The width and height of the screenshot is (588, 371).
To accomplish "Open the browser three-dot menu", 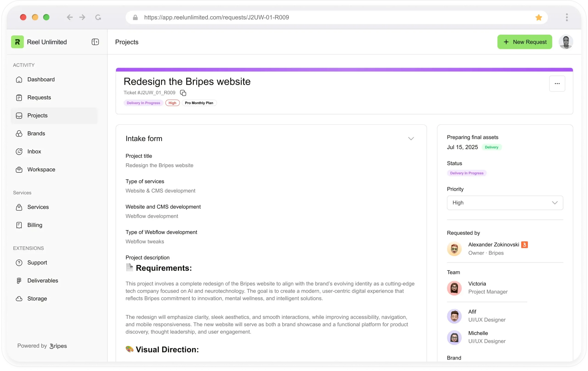I will click(567, 17).
